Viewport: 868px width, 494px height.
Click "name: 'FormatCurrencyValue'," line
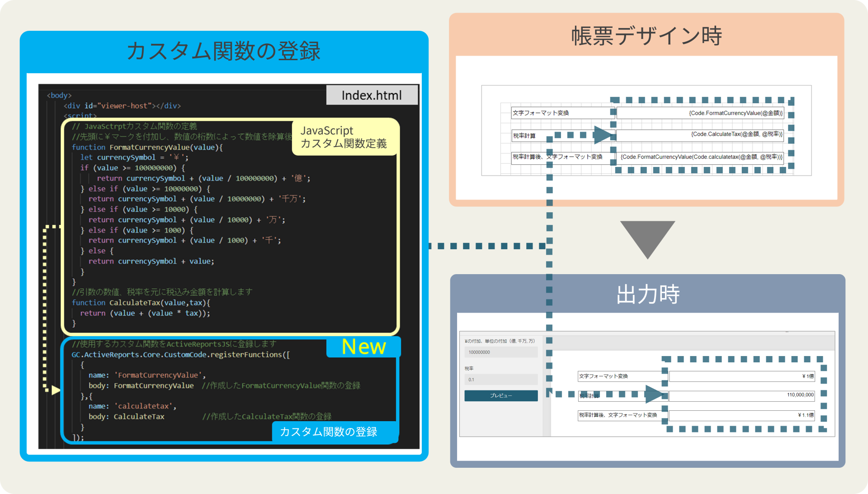click(x=147, y=375)
